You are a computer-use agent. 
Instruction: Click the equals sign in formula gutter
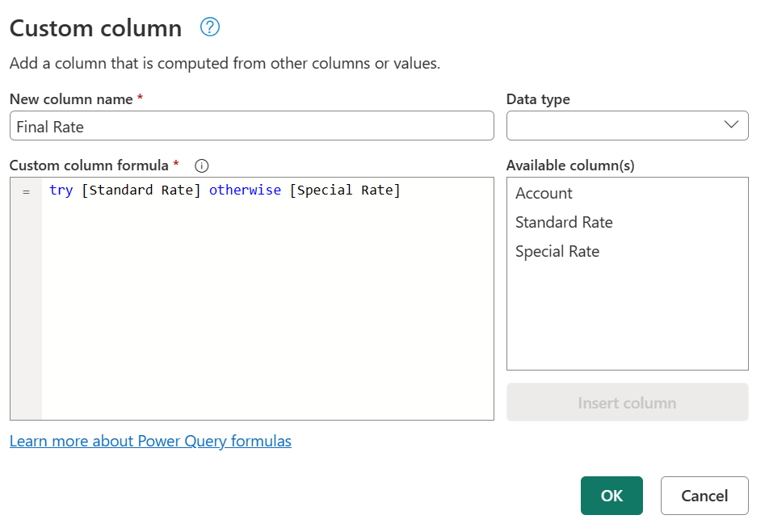coord(26,191)
